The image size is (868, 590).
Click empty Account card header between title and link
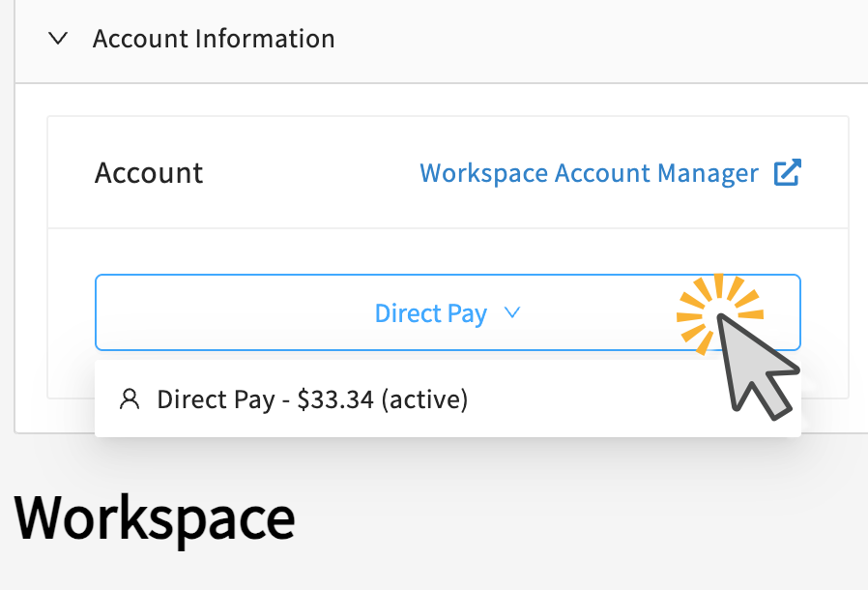click(x=309, y=173)
